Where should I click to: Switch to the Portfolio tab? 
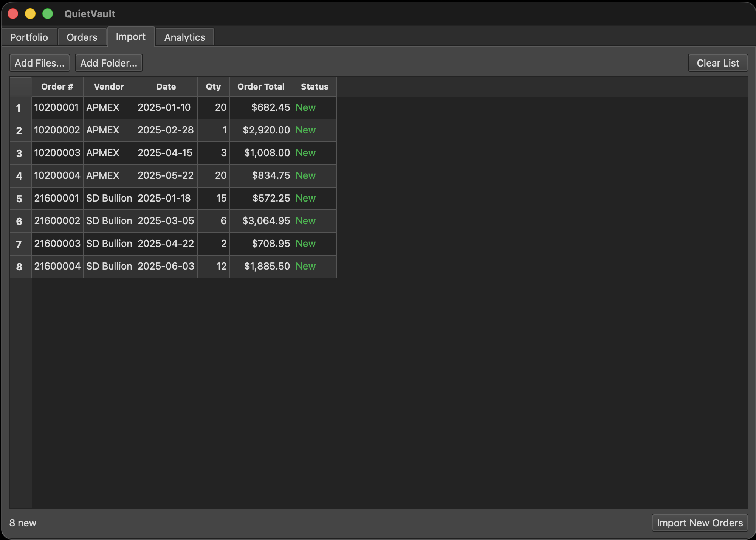[x=29, y=37]
